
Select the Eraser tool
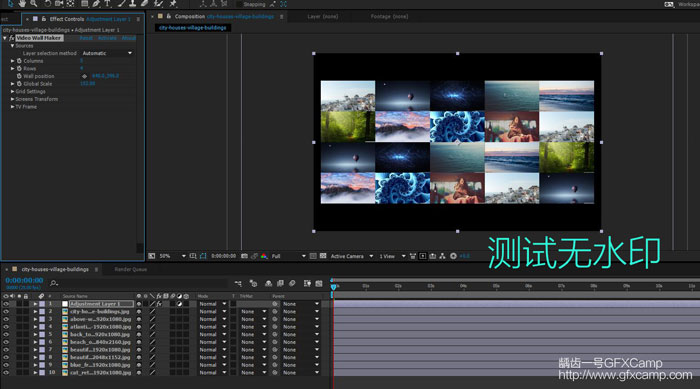(144, 4)
